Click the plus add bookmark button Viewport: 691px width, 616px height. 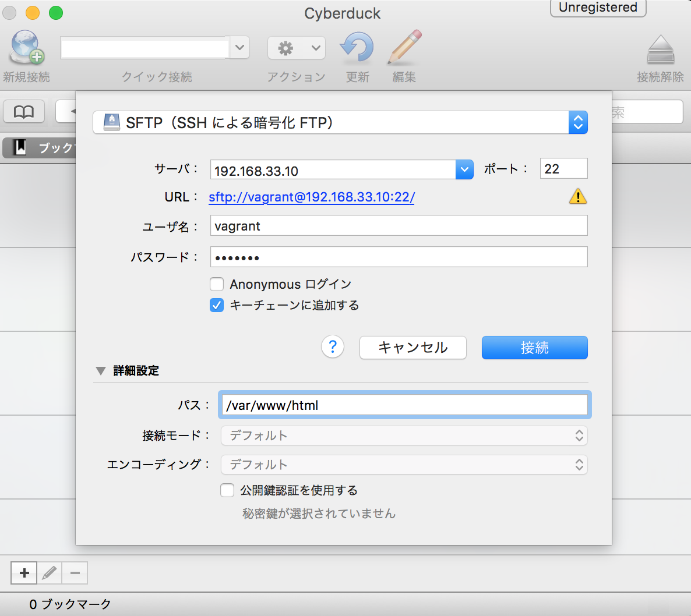pos(24,573)
